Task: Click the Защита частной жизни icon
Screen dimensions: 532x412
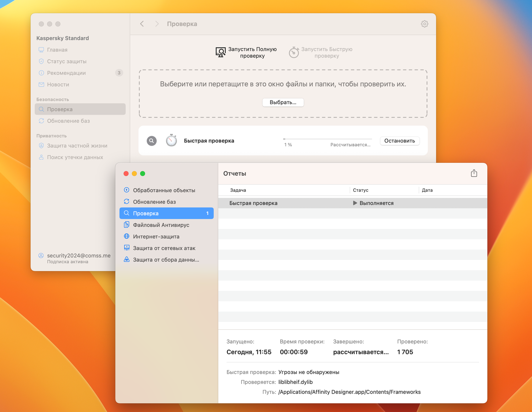Action: [41, 146]
